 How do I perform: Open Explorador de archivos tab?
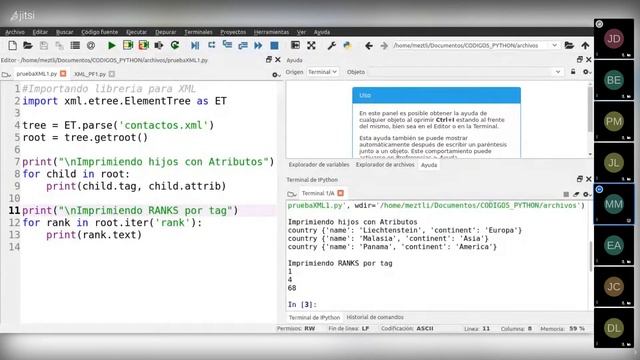(385, 164)
